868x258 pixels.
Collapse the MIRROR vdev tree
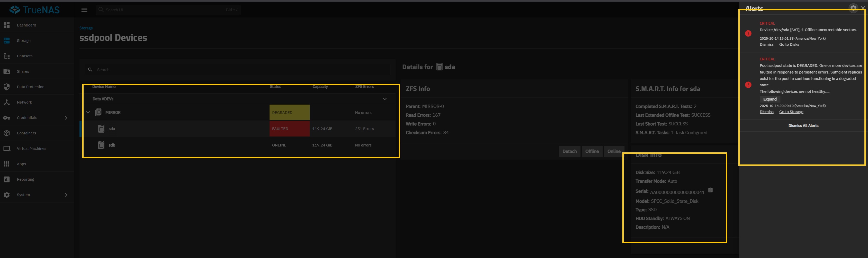[88, 113]
